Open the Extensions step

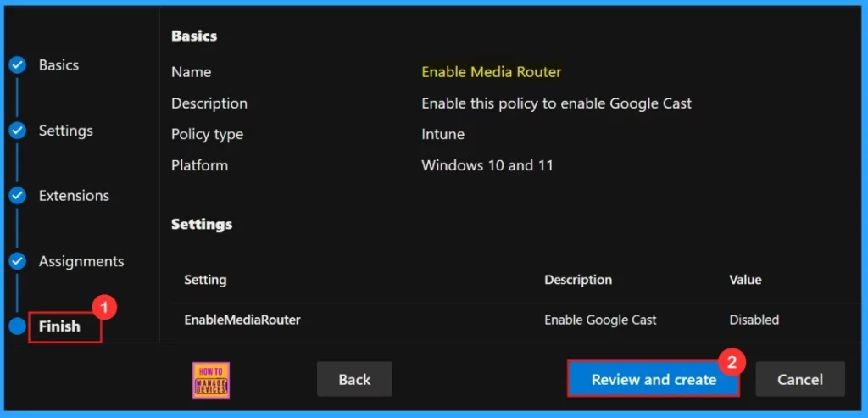point(75,196)
